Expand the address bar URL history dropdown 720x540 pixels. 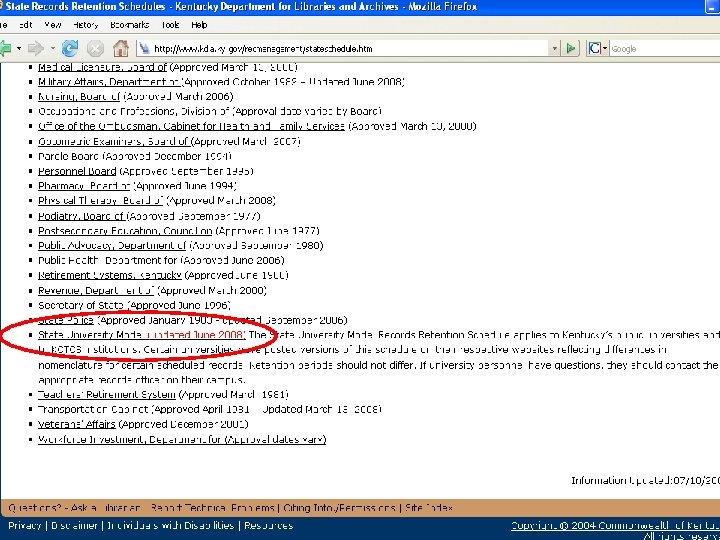click(555, 48)
